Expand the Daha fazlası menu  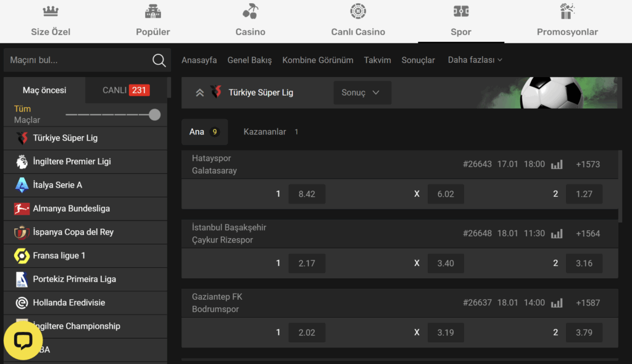point(475,60)
